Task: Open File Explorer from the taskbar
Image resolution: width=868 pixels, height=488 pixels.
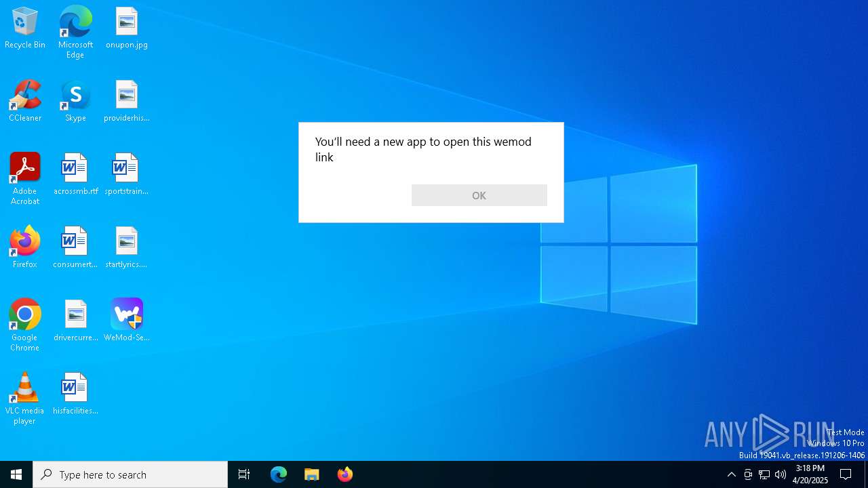Action: click(x=312, y=474)
